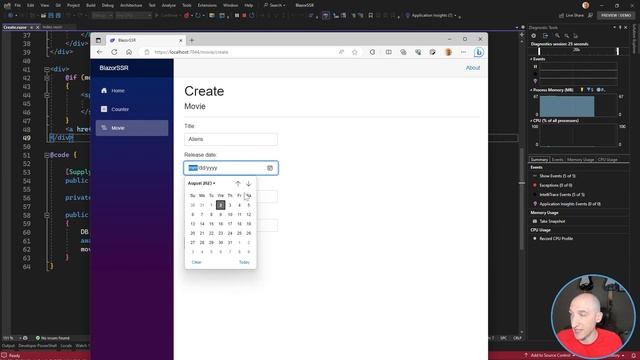Go to next month in date picker
This screenshot has width=640, height=360.
249,184
